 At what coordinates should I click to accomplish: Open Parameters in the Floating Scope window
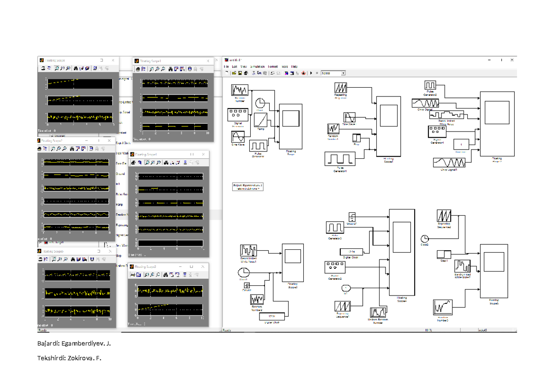click(x=48, y=68)
